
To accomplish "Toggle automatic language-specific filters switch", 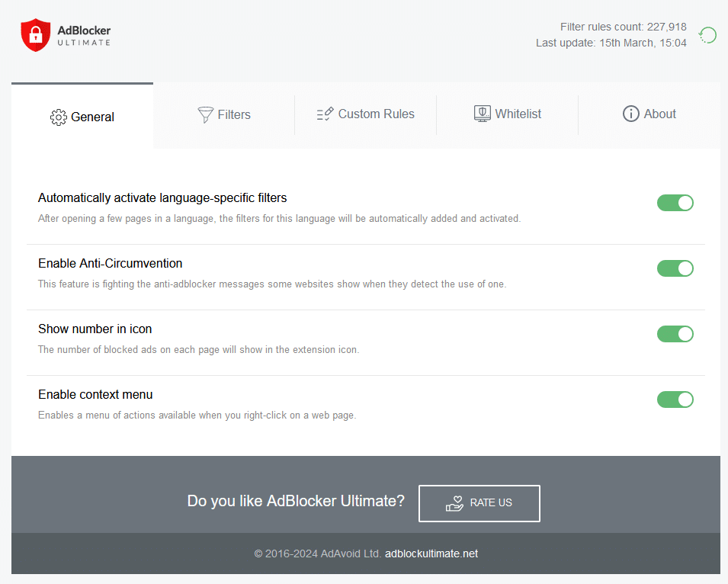I will [x=675, y=203].
